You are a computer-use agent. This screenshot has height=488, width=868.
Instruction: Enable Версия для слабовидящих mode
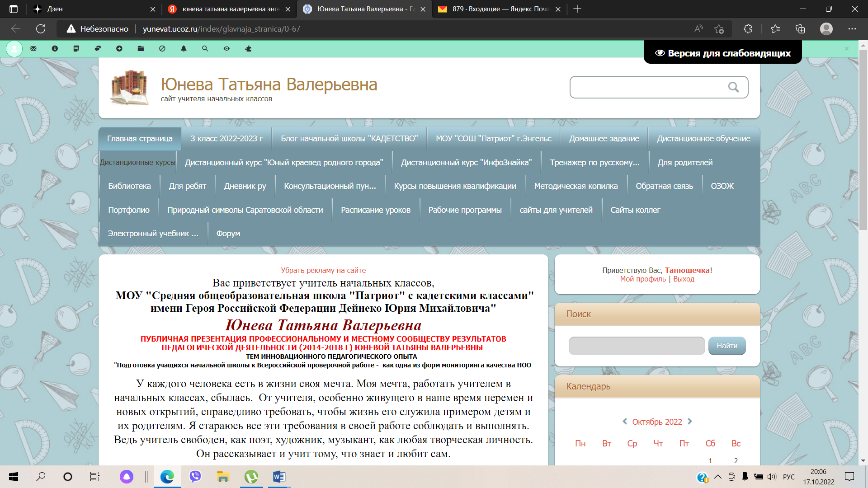click(722, 53)
